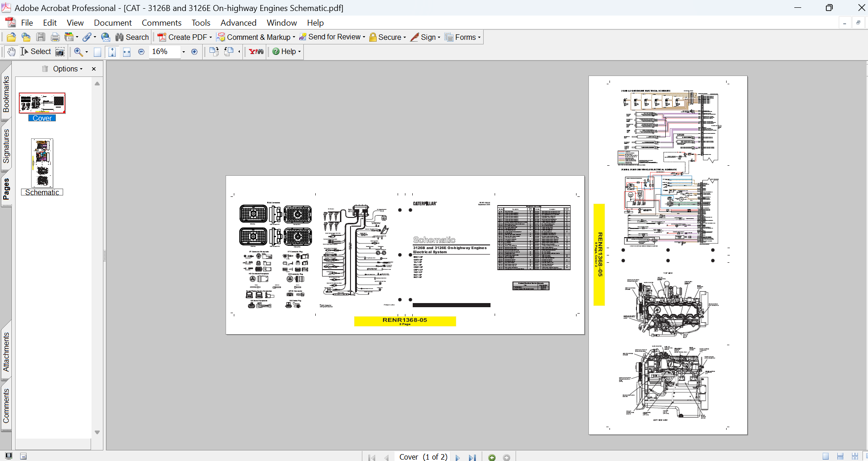This screenshot has width=868, height=461.
Task: Click the zoom percentage field showing 16%
Action: pyautogui.click(x=165, y=52)
